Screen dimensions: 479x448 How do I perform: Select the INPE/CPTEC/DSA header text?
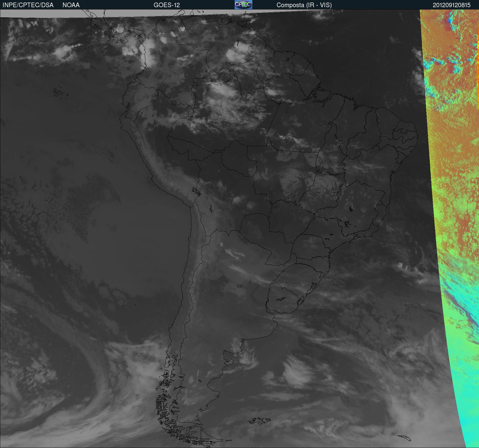point(28,5)
